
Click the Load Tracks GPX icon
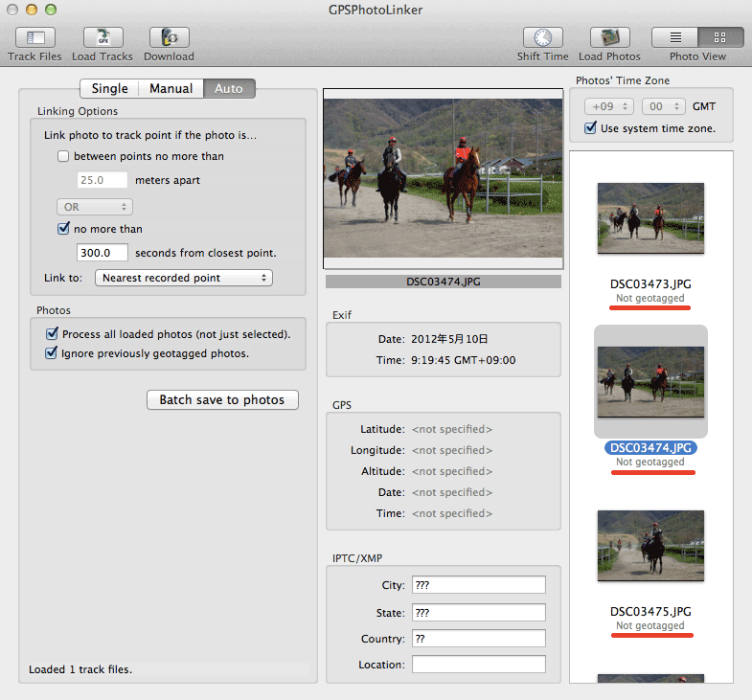[x=103, y=37]
